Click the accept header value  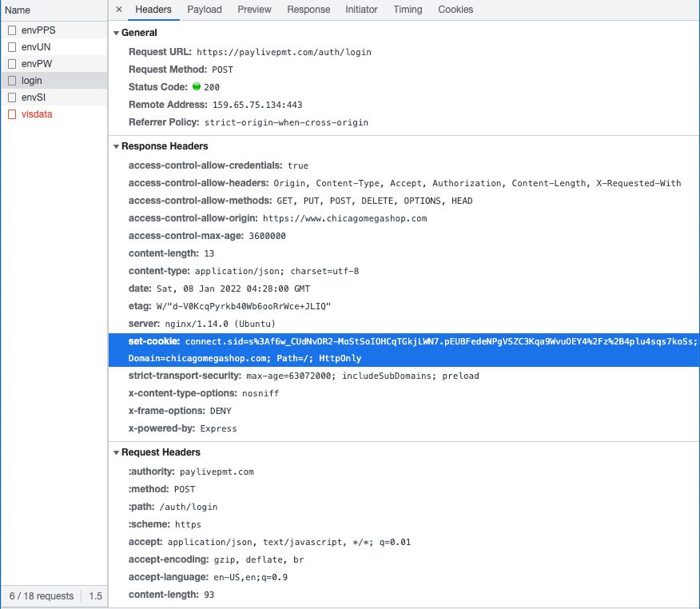(289, 542)
